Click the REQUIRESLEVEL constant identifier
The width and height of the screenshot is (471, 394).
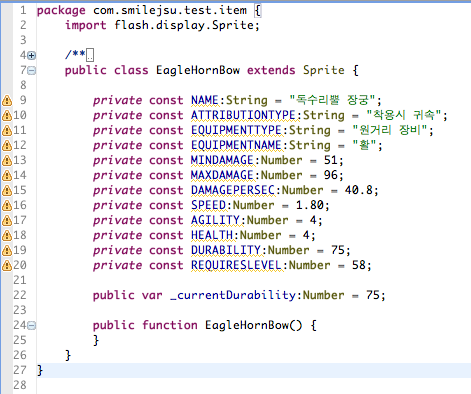pos(236,265)
